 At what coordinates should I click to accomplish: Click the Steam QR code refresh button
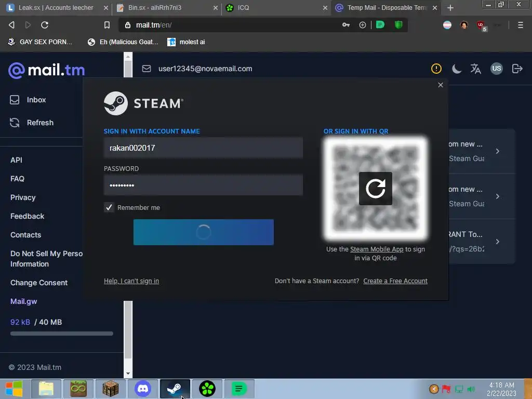[376, 188]
